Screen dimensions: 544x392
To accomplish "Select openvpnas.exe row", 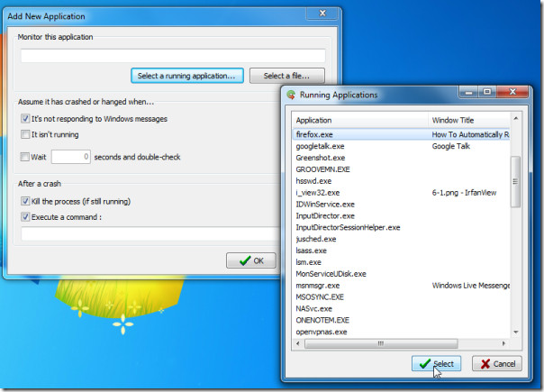I will (x=401, y=332).
